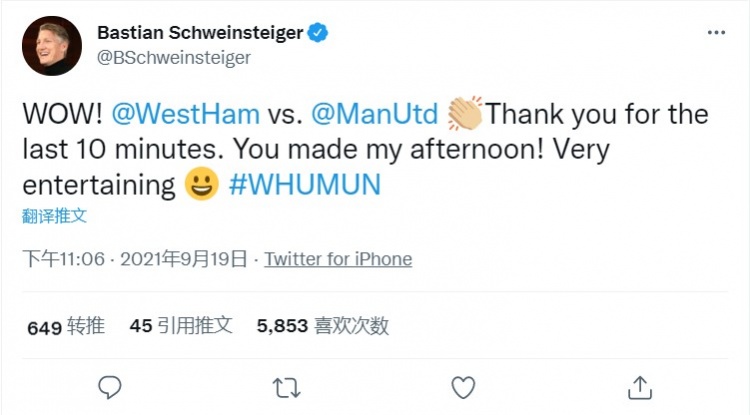The width and height of the screenshot is (750, 415).
Task: Open the share upload icon
Action: pos(640,387)
